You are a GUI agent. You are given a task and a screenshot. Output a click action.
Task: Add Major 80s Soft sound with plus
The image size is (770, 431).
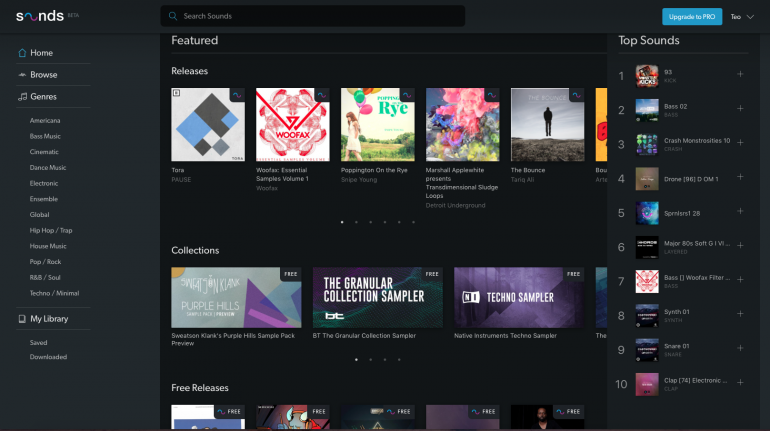(x=740, y=245)
